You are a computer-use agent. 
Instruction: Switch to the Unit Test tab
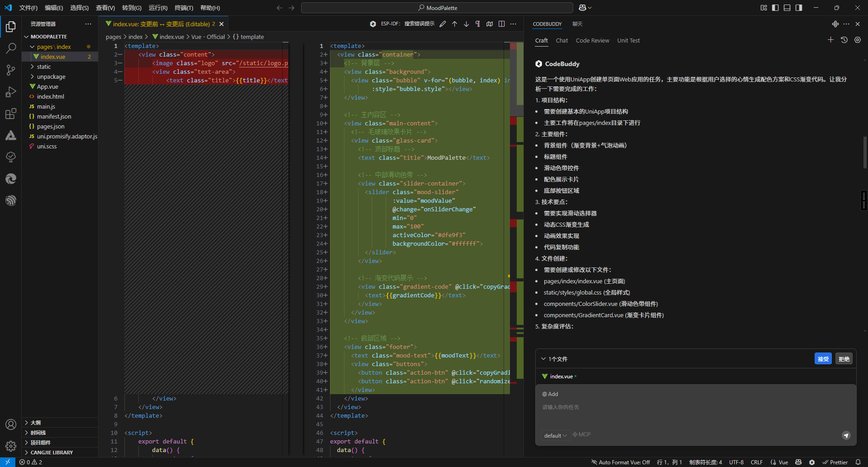(x=628, y=40)
